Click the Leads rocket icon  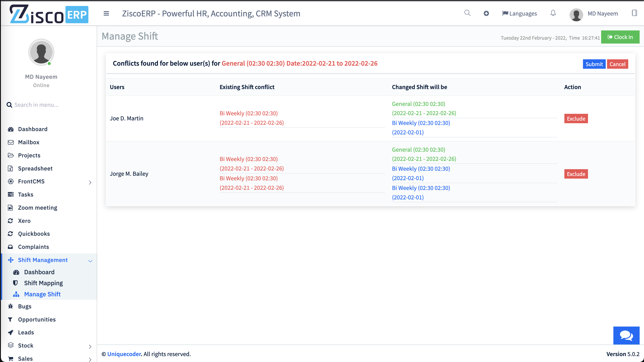(10, 332)
